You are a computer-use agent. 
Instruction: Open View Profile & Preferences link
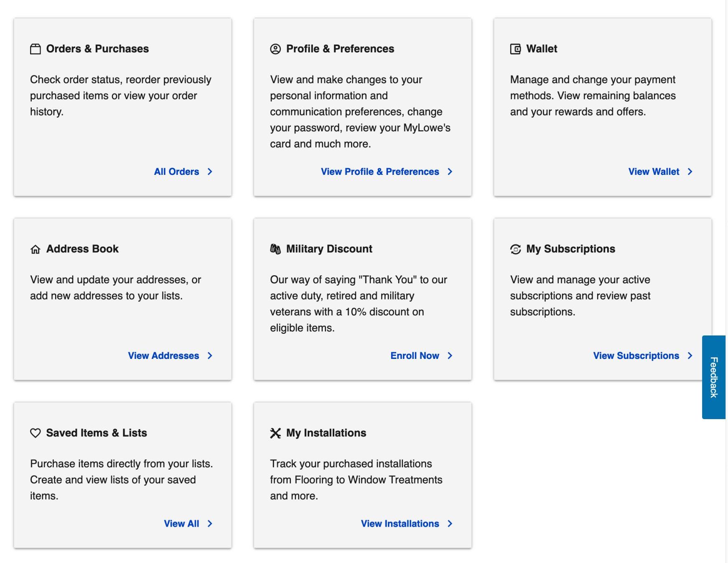tap(379, 171)
